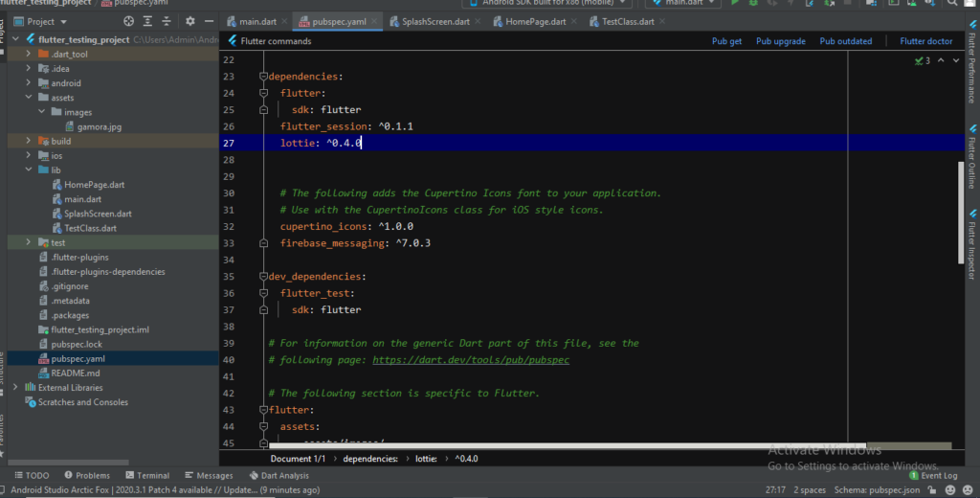Open the Android SDK device selector dropdown

(546, 3)
